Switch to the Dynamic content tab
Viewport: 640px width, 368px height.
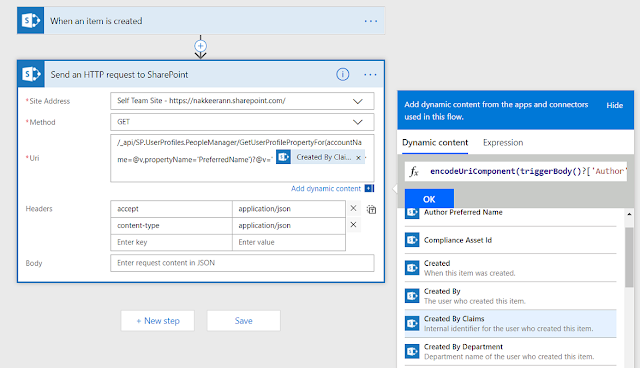click(435, 143)
